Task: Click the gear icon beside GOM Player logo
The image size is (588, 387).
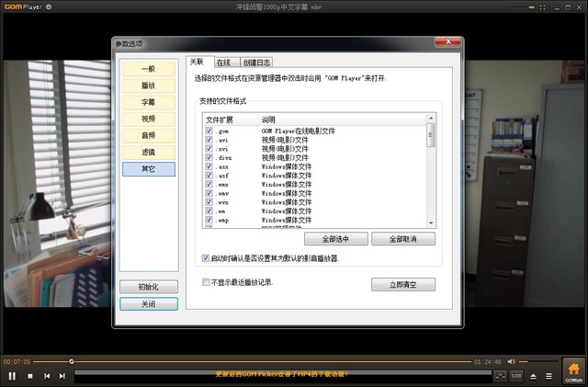Action: click(62, 6)
